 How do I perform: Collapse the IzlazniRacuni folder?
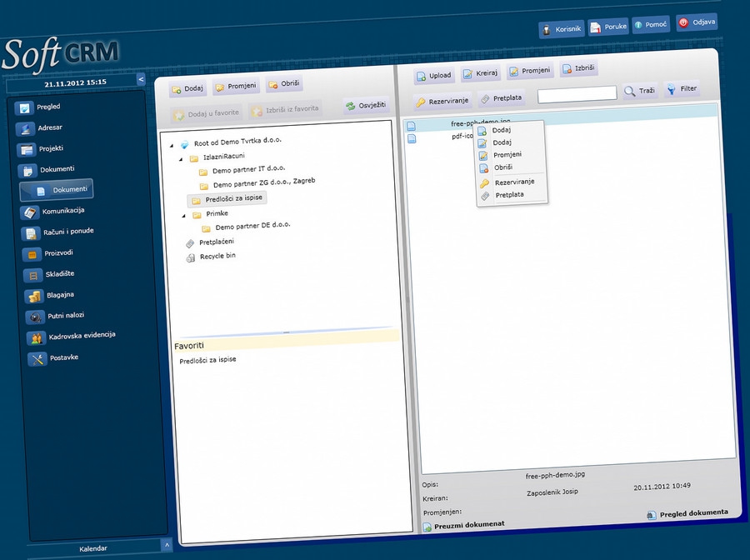point(182,157)
